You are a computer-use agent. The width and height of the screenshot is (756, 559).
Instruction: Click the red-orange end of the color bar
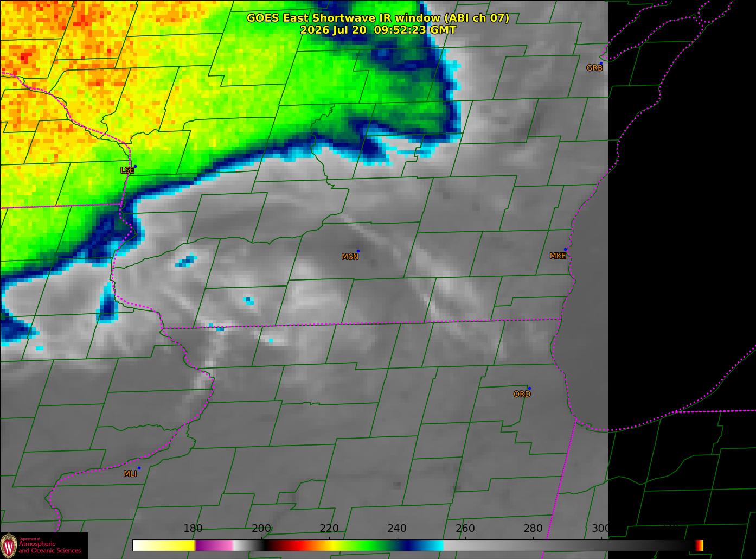pos(699,545)
